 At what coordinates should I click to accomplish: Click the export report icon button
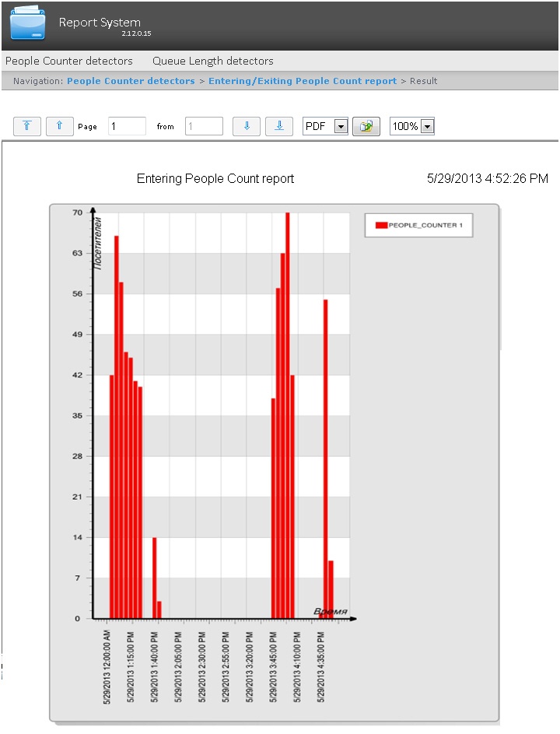(366, 126)
